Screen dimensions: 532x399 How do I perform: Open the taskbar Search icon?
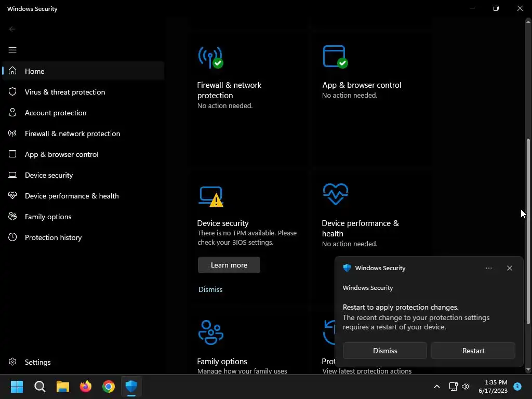(x=39, y=387)
